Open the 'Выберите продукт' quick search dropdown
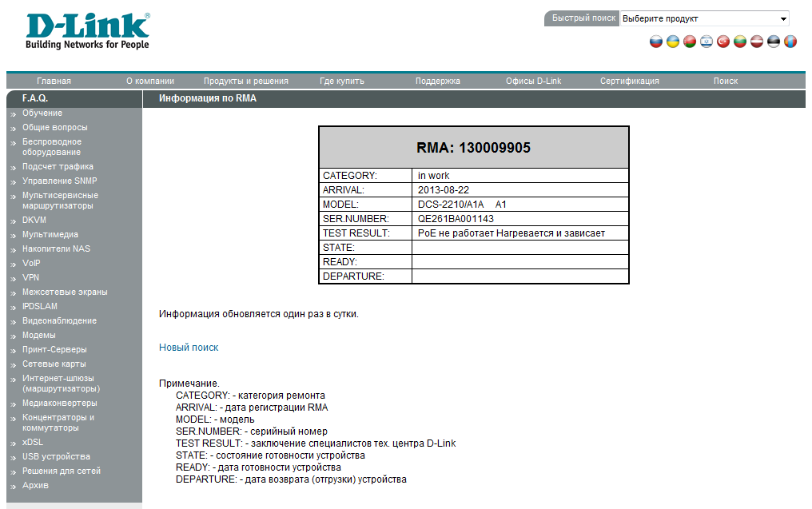Viewport: 812px width, 509px height. (x=704, y=18)
